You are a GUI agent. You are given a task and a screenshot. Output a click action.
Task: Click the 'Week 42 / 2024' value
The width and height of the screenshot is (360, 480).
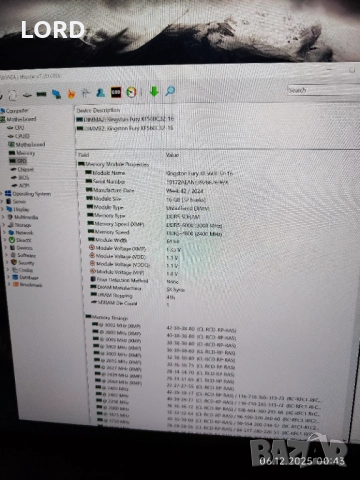[185, 191]
